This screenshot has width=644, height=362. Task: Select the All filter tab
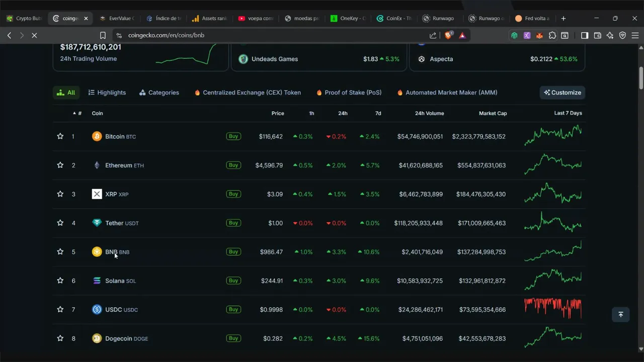66,93
